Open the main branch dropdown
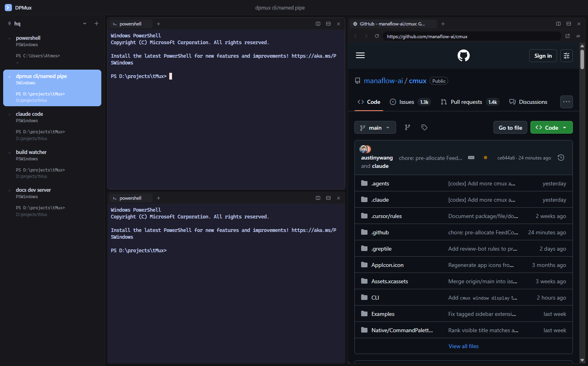The height and width of the screenshot is (366, 588). 375,128
